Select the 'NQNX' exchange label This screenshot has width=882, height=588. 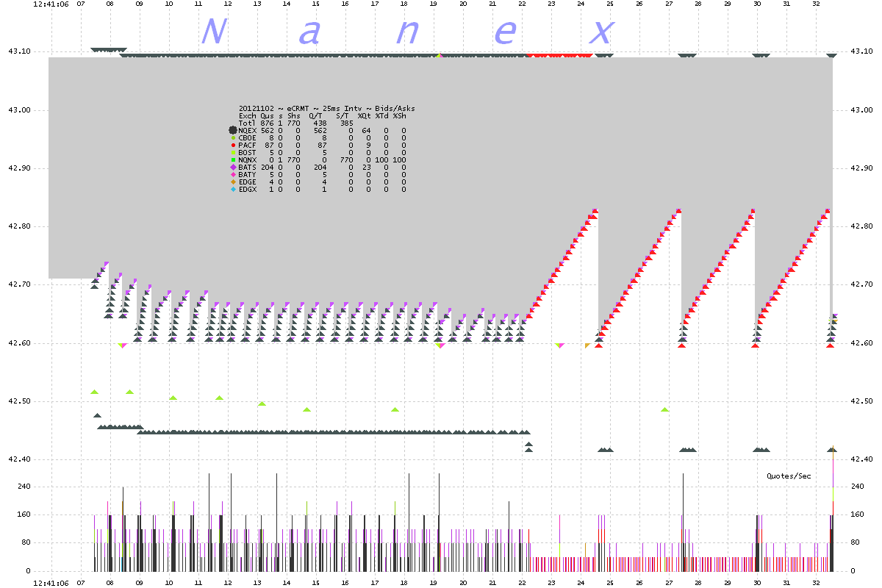click(x=248, y=159)
